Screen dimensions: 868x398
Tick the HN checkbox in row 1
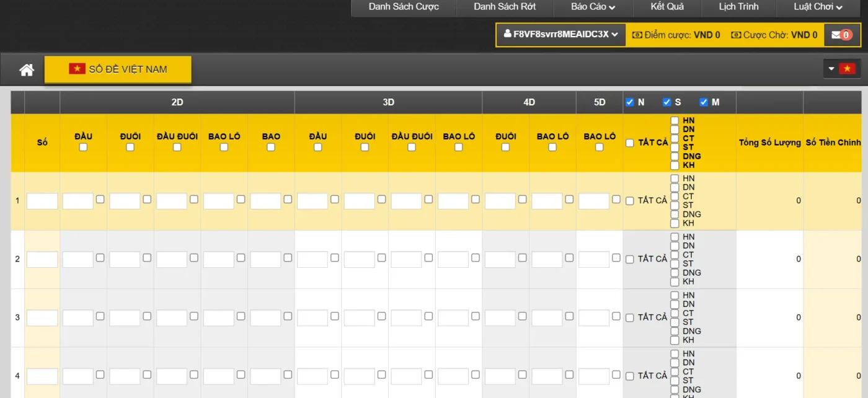[675, 179]
